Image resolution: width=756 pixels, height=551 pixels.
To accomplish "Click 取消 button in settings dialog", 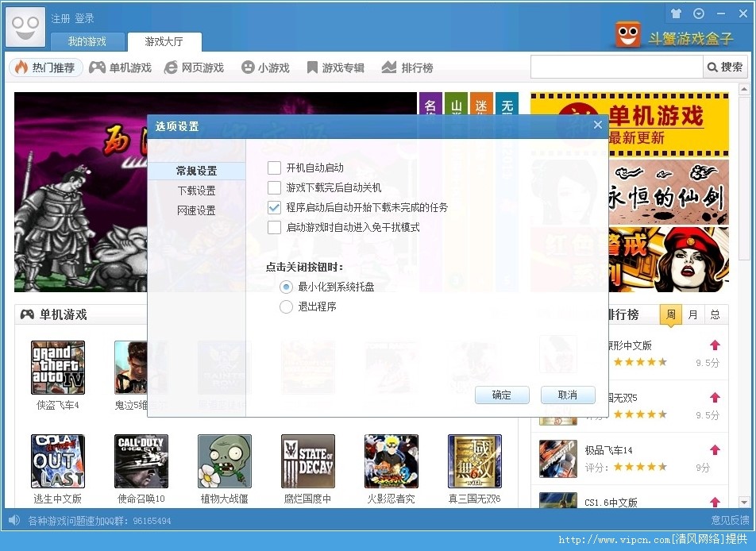I will [568, 395].
